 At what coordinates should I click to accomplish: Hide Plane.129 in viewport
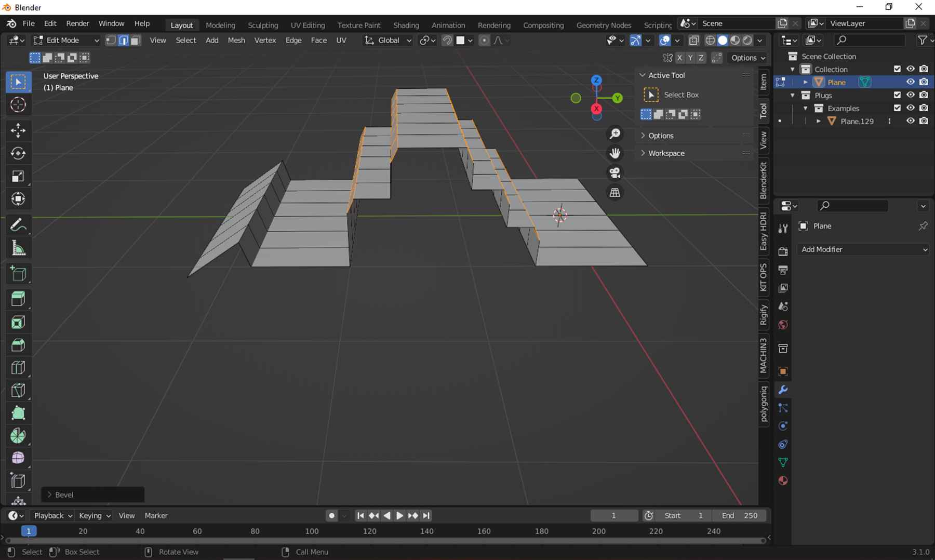coord(911,121)
